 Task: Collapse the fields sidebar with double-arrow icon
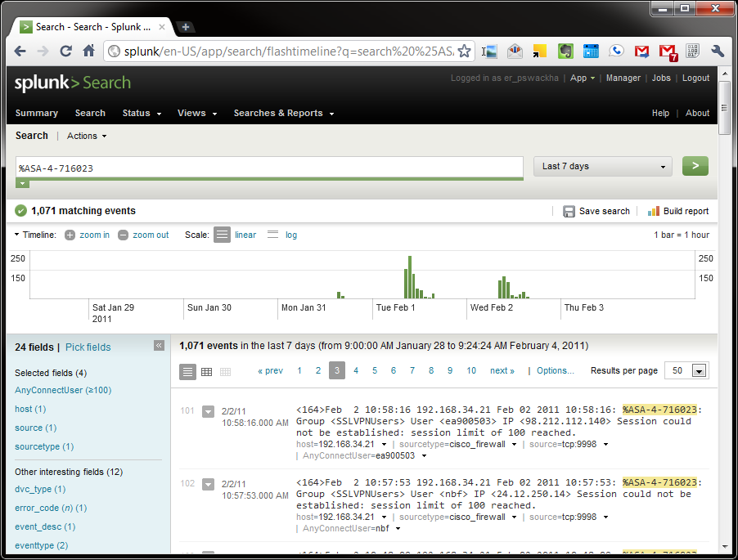click(159, 346)
